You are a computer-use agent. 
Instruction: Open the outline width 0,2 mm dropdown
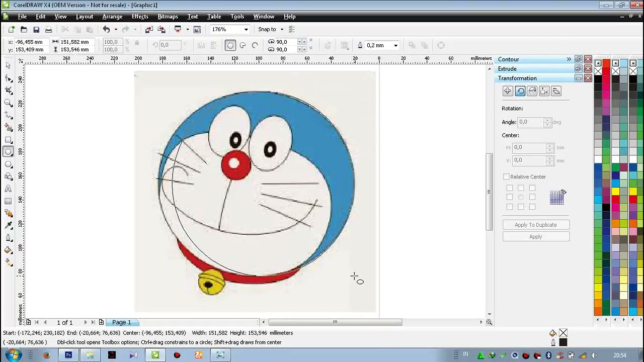[395, 45]
